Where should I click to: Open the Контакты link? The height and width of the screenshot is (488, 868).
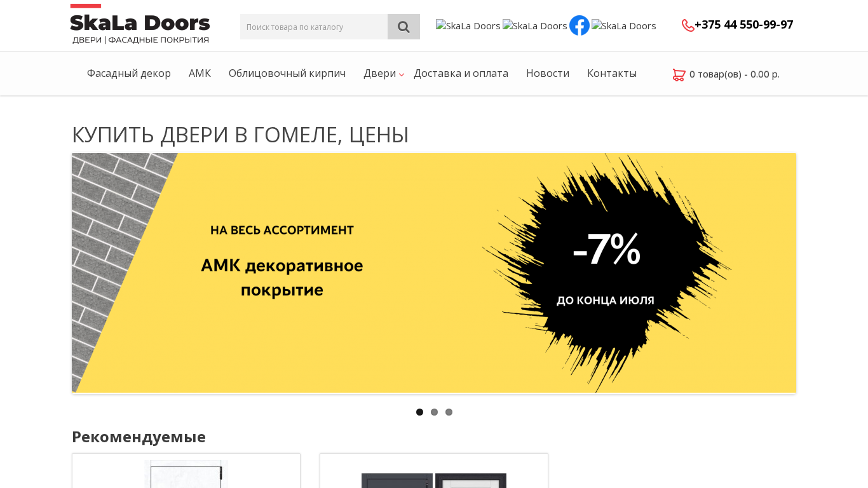(x=612, y=73)
